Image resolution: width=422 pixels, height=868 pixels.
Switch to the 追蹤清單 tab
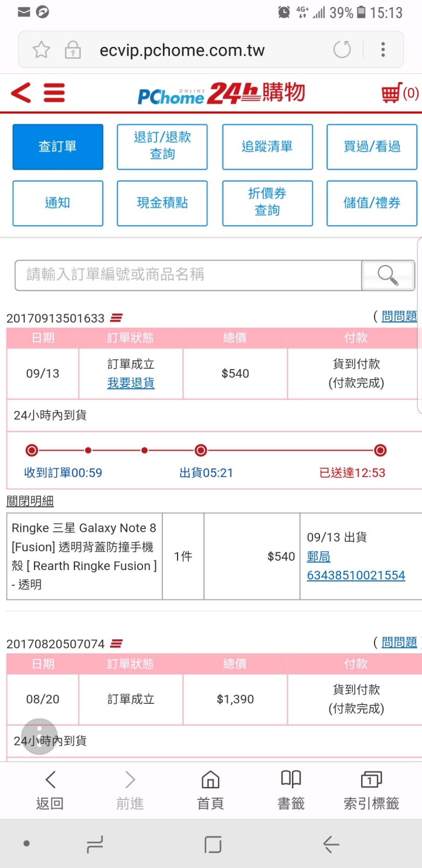(x=267, y=147)
